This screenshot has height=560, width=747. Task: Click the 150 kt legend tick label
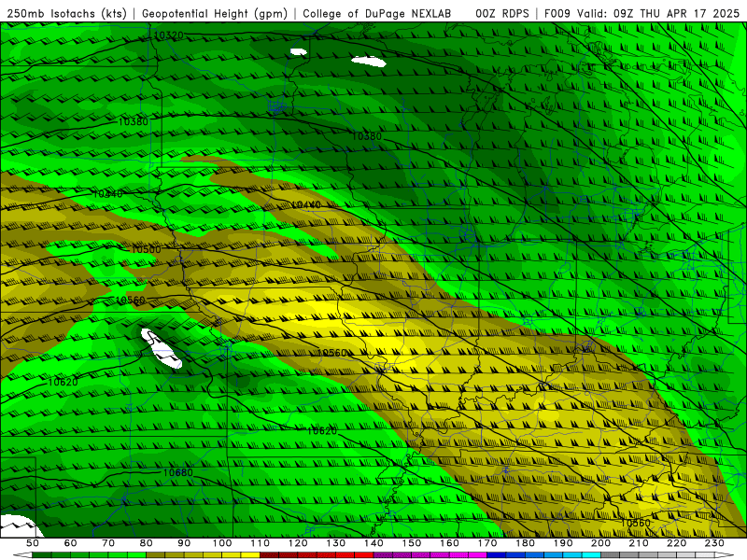coord(412,543)
